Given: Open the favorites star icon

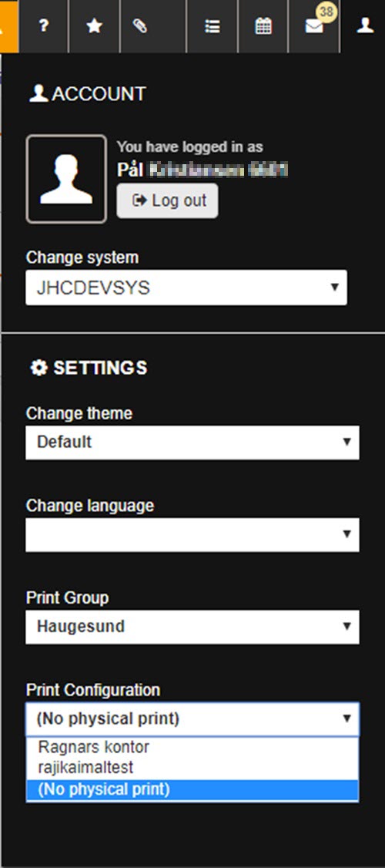Looking at the screenshot, I should pos(95,26).
